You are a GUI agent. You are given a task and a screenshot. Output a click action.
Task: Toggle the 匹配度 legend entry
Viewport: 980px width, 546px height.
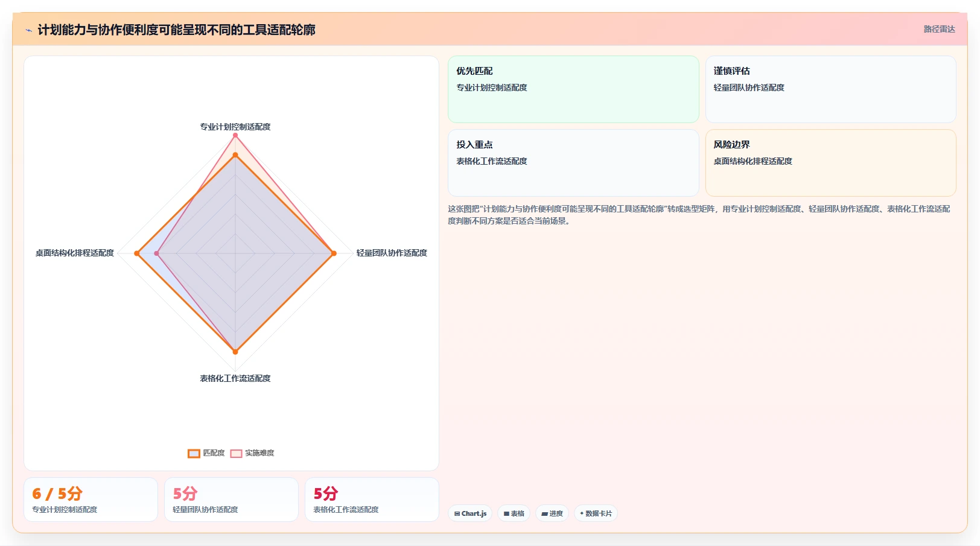coord(206,453)
